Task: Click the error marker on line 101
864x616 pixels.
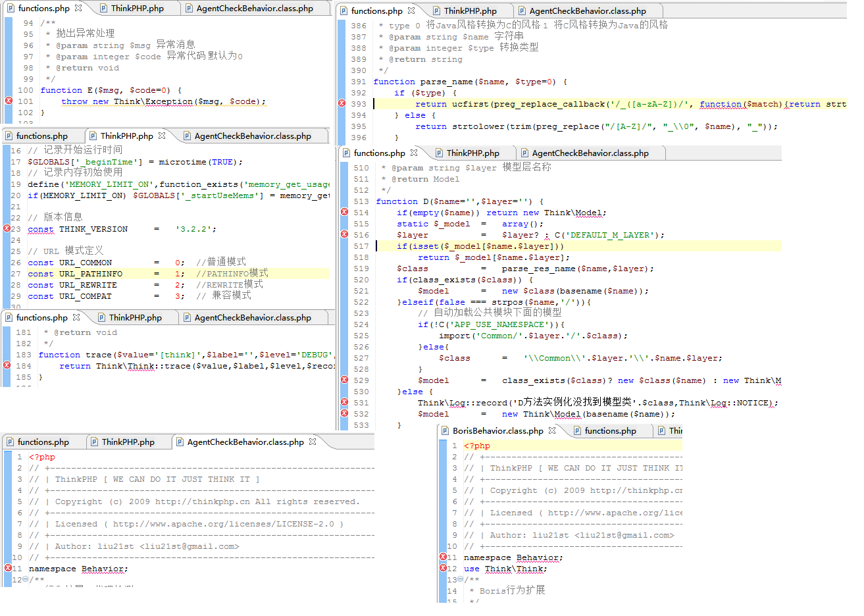Action: point(9,101)
